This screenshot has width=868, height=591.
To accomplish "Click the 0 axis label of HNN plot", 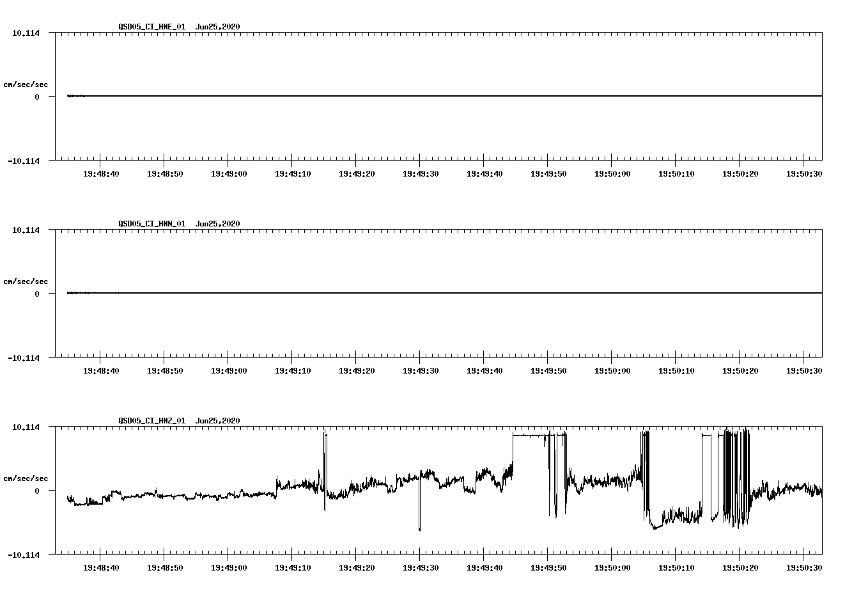I will [37, 294].
